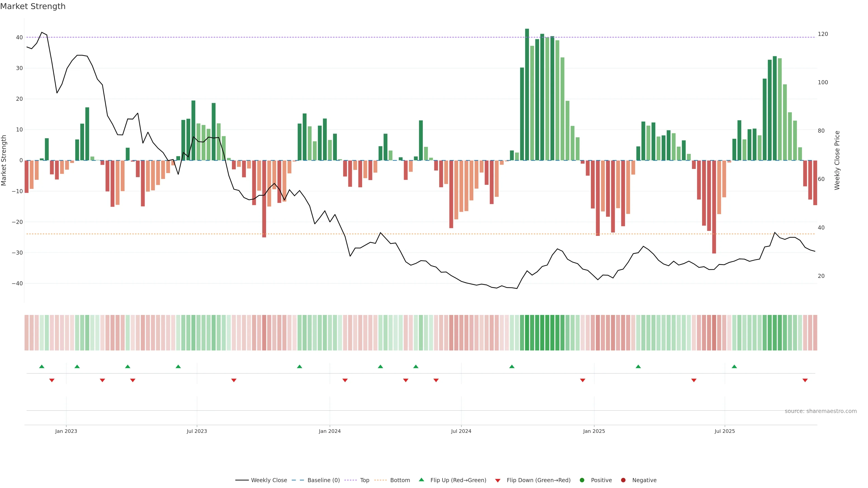Click the last green flip-up marker after Jul 2025
The image size is (868, 488).
point(734,366)
